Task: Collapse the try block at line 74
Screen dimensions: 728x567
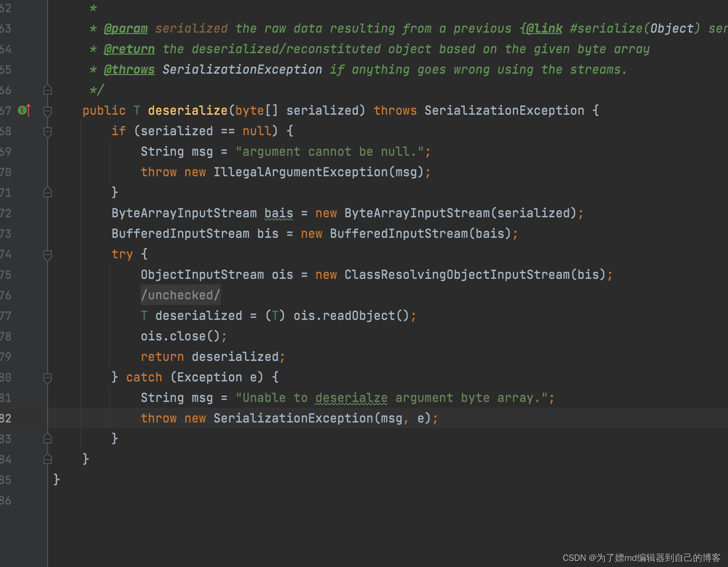Action: tap(48, 255)
